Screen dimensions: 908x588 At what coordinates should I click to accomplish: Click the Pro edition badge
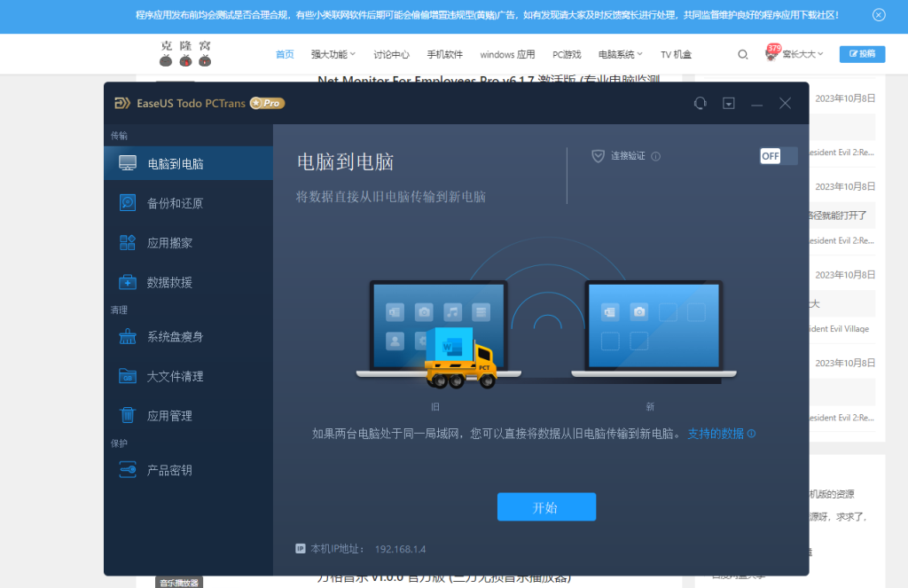268,103
